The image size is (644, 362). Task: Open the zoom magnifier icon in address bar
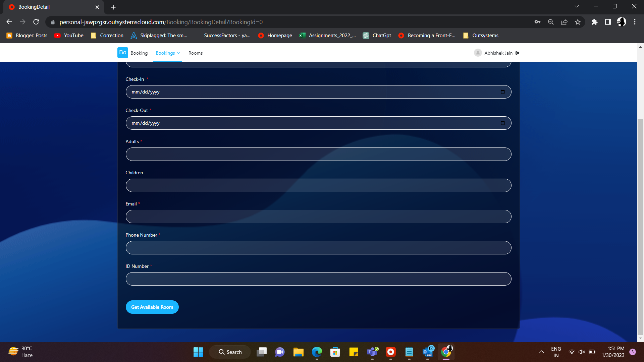tap(551, 22)
